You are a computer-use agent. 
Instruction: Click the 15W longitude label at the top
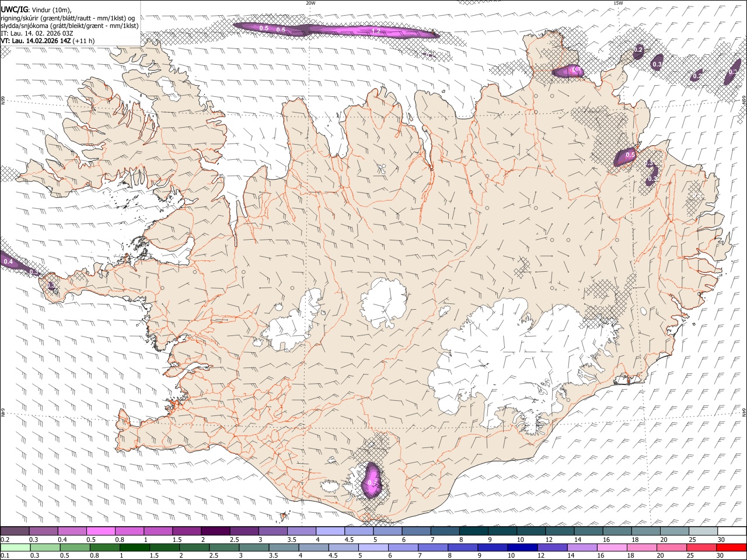point(618,3)
